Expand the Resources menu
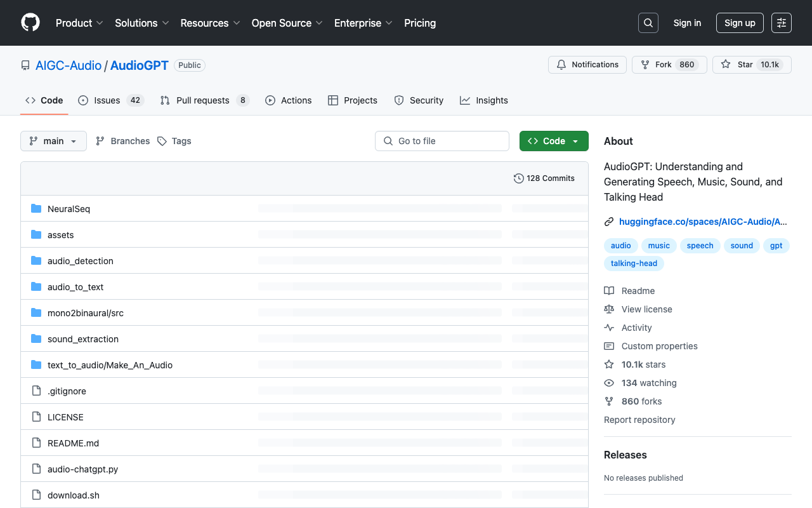The height and width of the screenshot is (508, 812). tap(211, 23)
